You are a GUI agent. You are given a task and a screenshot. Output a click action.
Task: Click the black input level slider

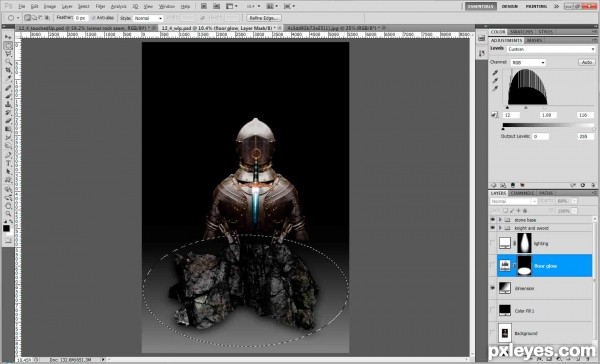click(x=507, y=108)
